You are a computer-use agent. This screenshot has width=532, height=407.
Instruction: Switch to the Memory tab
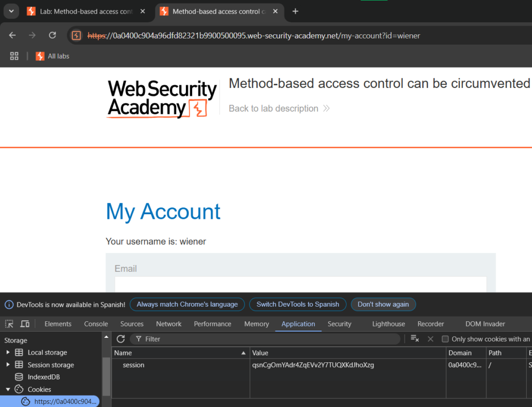pos(257,324)
